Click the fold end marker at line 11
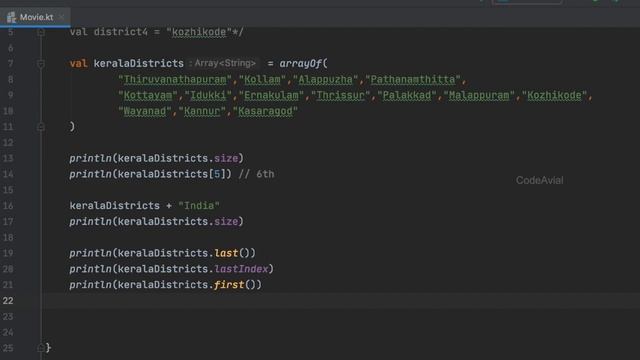 click(x=41, y=127)
